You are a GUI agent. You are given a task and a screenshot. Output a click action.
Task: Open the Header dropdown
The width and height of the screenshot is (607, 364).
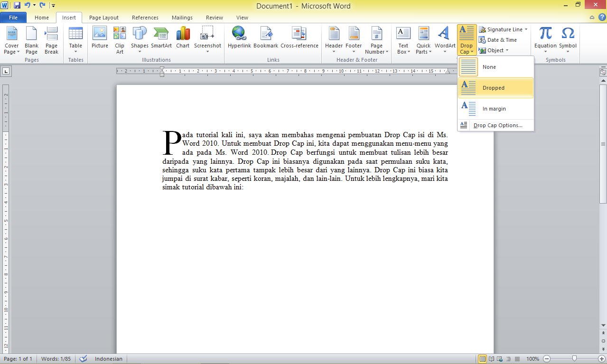[x=334, y=40]
